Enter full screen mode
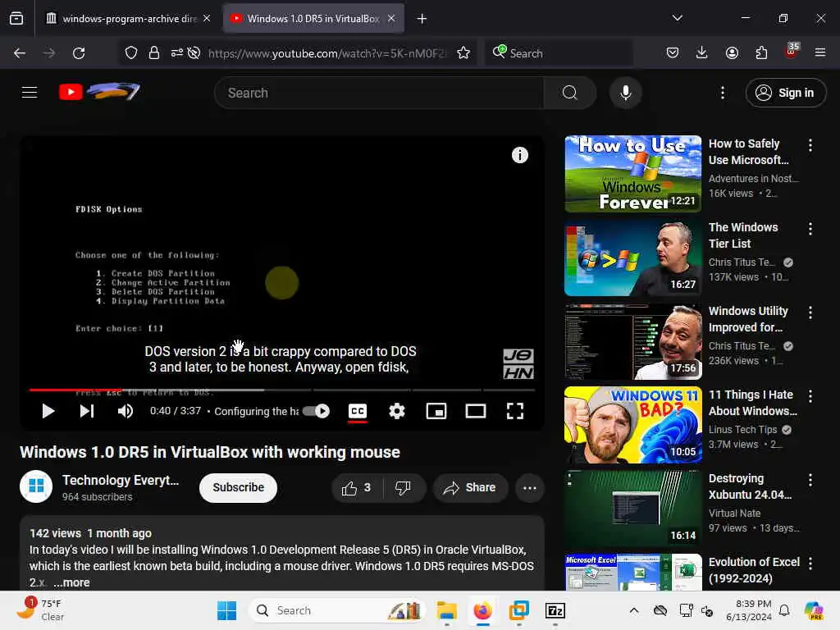This screenshot has width=840, height=630. (x=515, y=412)
